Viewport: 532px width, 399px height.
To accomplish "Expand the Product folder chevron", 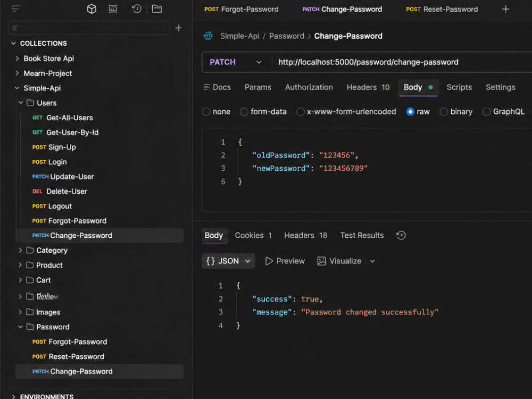I will coord(20,265).
